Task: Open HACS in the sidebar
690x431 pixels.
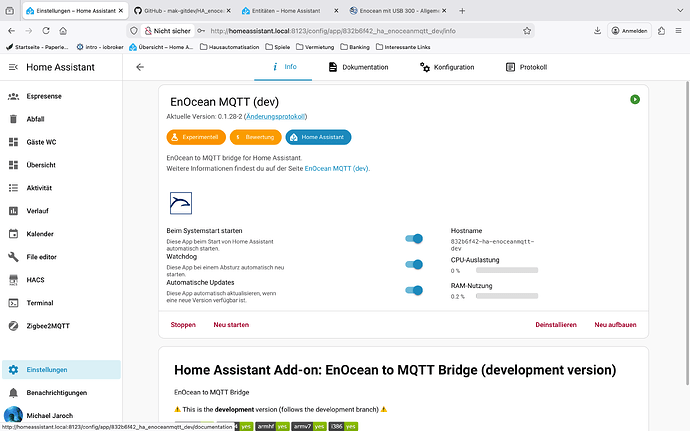Action: (x=61, y=280)
